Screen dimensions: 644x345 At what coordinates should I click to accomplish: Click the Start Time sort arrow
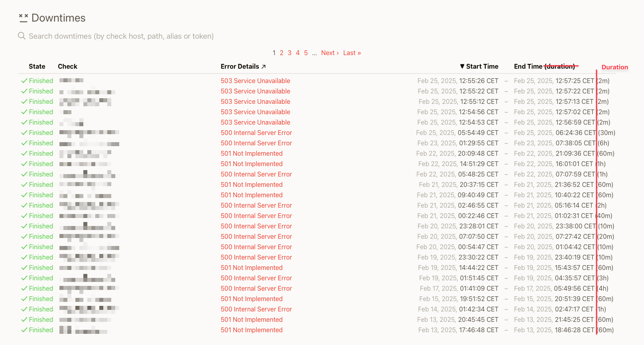(462, 66)
